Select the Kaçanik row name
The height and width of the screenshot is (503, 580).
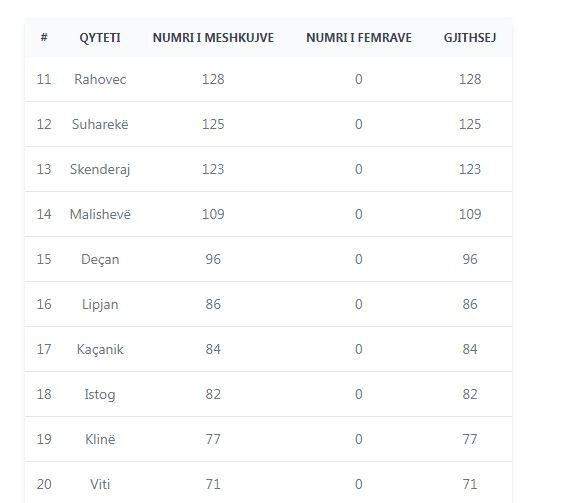tap(100, 350)
